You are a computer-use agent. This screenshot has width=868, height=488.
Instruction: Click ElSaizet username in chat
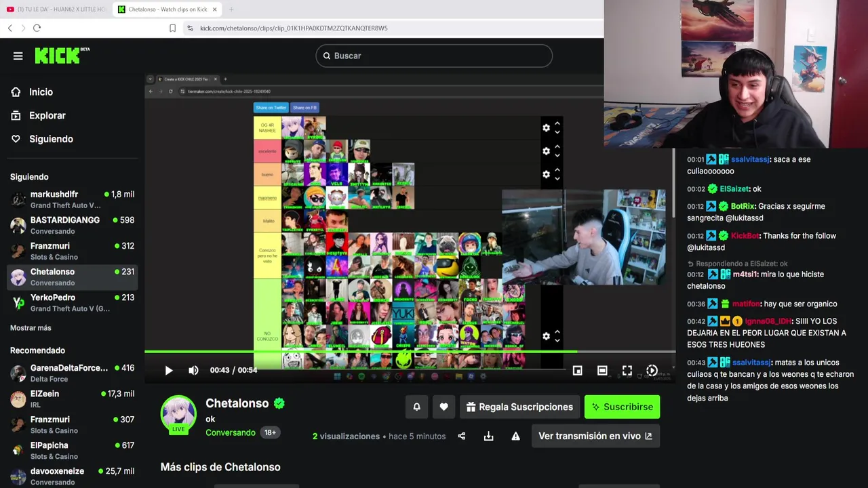click(x=734, y=189)
